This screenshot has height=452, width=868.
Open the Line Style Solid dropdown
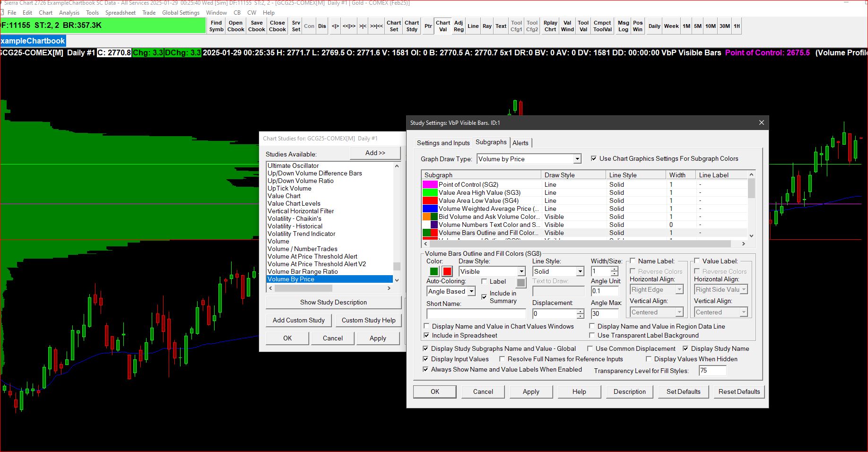pyautogui.click(x=580, y=271)
